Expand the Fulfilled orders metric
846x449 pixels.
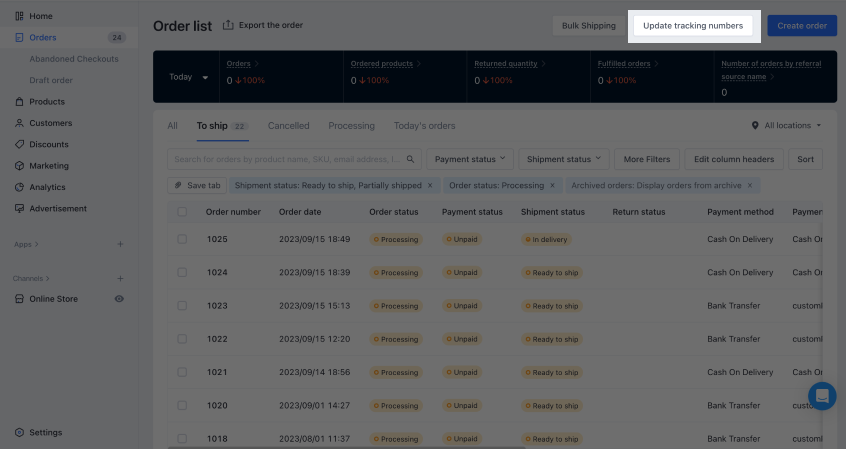[656, 64]
